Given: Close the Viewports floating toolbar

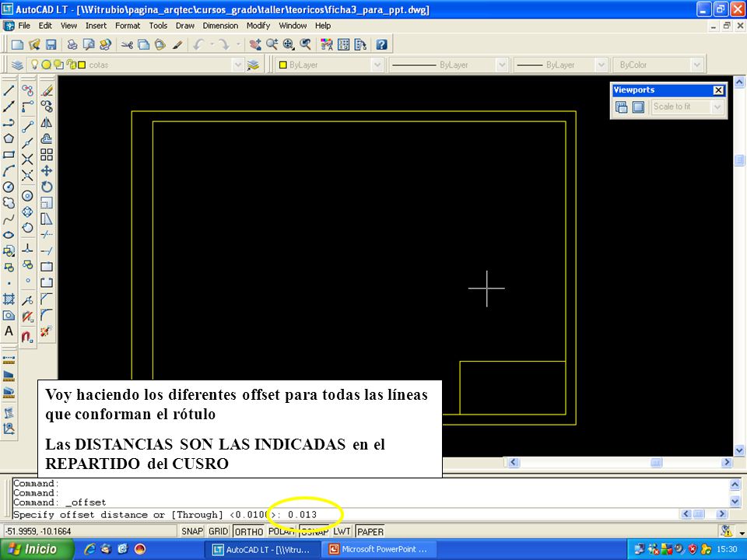Looking at the screenshot, I should coord(718,90).
